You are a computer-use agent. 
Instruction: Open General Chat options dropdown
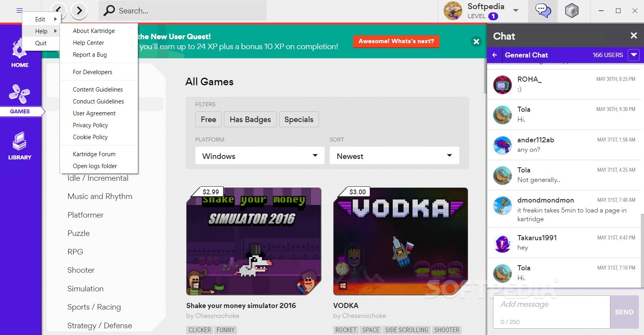pyautogui.click(x=634, y=55)
